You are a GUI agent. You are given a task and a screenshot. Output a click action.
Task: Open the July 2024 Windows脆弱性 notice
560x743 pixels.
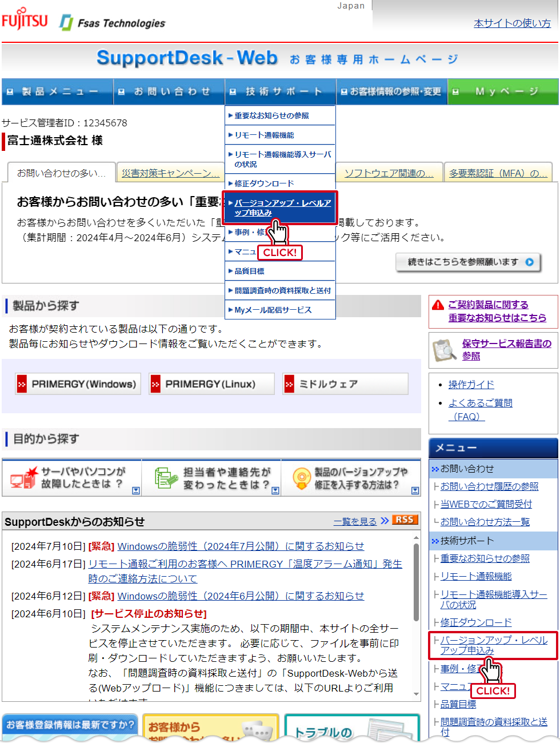click(241, 546)
